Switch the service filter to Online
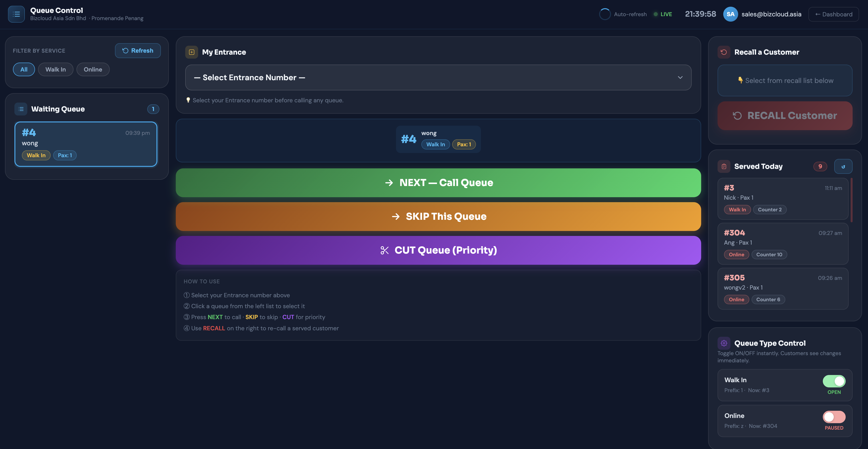 pos(93,70)
